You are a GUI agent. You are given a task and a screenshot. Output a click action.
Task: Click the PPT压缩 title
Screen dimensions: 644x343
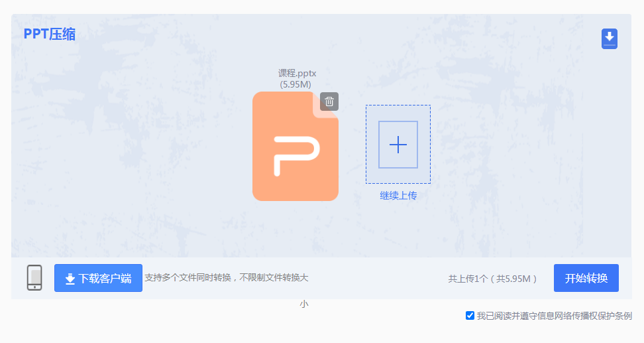pos(50,34)
